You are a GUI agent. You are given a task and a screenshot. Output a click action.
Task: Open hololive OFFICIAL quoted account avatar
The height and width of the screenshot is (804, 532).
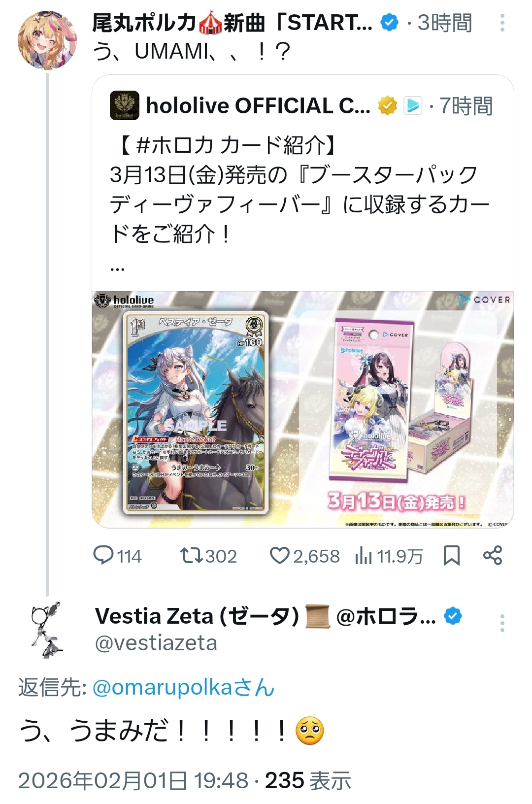click(x=125, y=105)
